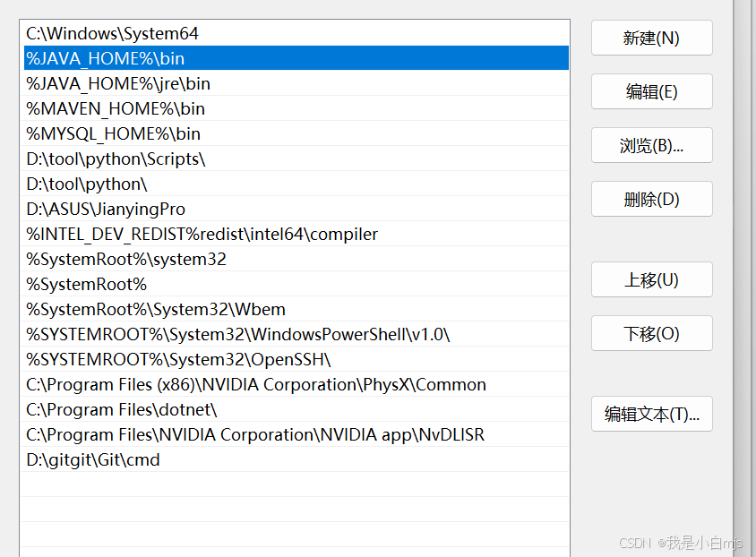Select the plain %SystemRoot% entry

pos(295,284)
